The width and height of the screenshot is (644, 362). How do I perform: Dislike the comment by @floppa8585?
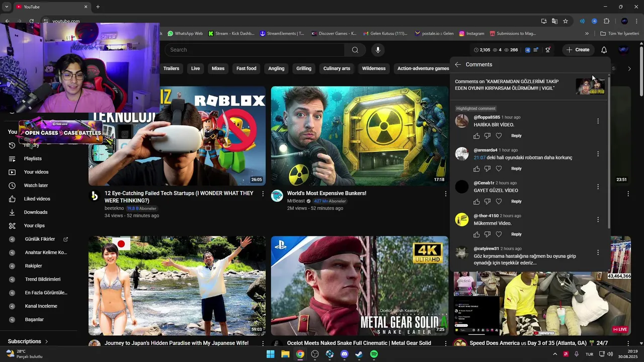(488, 136)
